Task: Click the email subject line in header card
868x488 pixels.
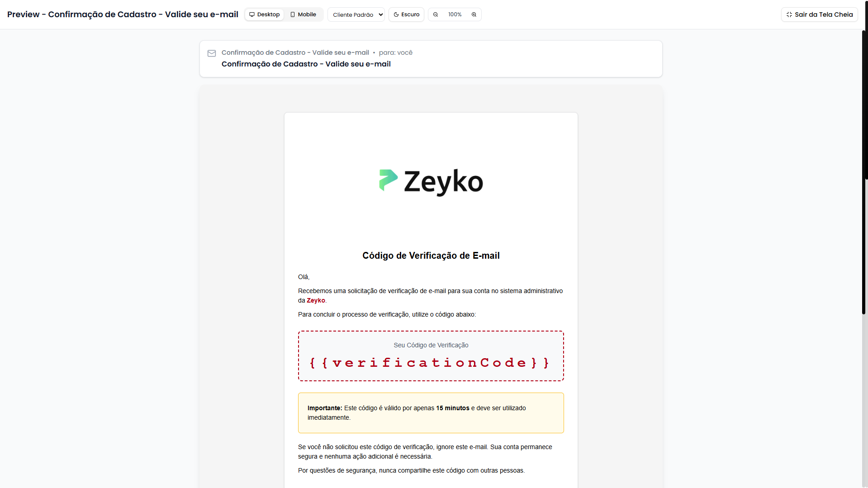Action: 306,64
